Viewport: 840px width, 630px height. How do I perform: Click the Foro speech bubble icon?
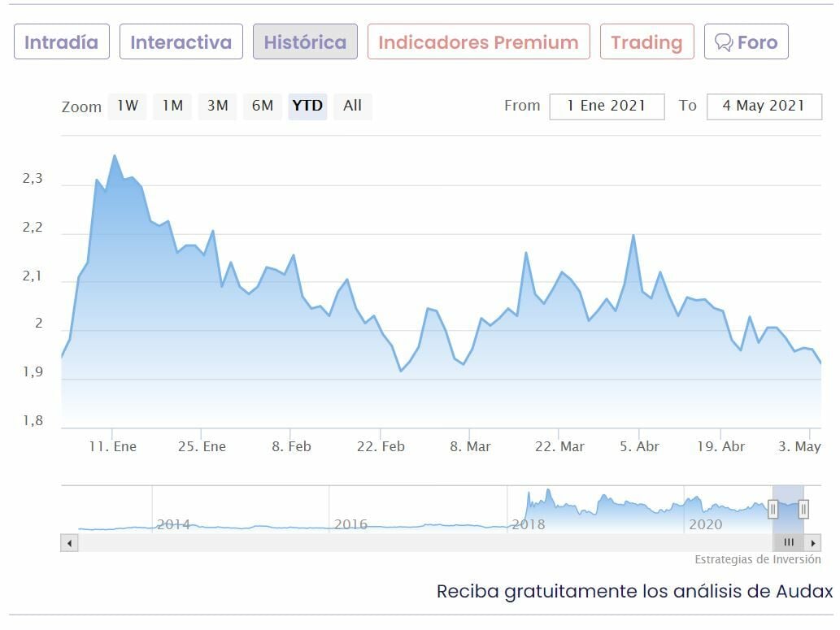pos(723,42)
